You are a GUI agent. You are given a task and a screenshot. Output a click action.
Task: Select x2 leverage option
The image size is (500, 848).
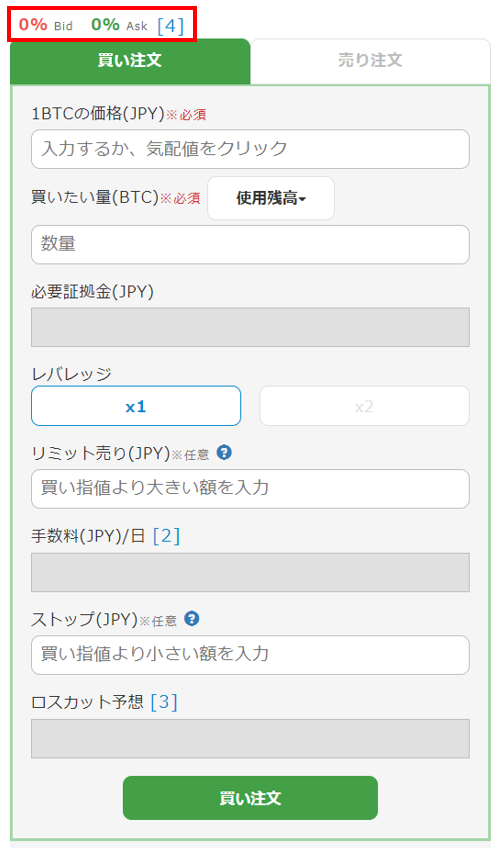pyautogui.click(x=364, y=406)
